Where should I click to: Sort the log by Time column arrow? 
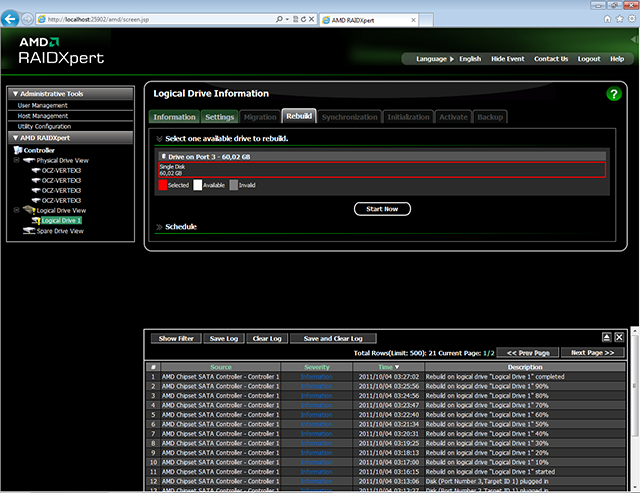click(x=397, y=367)
